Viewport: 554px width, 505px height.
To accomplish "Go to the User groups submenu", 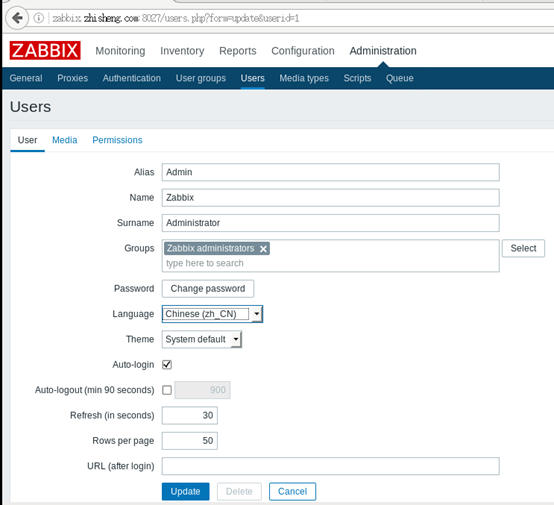I will [x=201, y=78].
